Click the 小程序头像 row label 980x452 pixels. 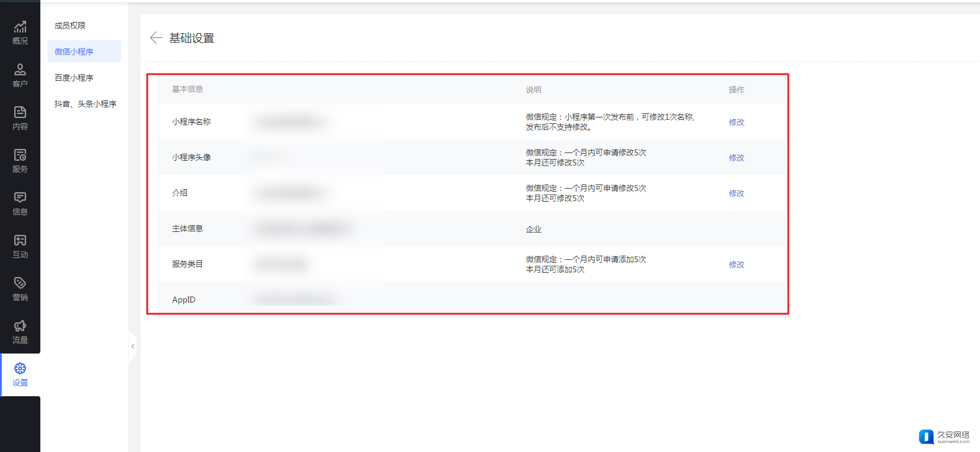[x=192, y=157]
